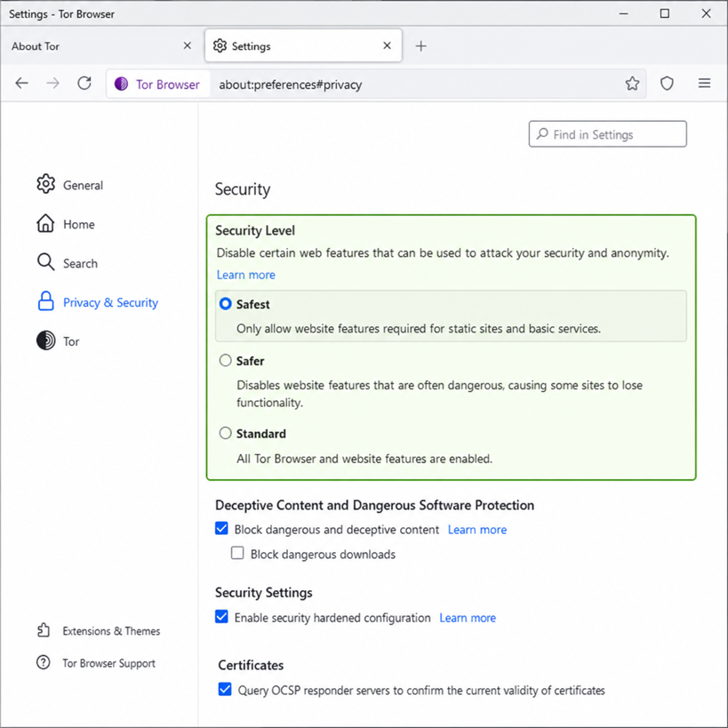Toggle Enable security hardened configuration

221,617
